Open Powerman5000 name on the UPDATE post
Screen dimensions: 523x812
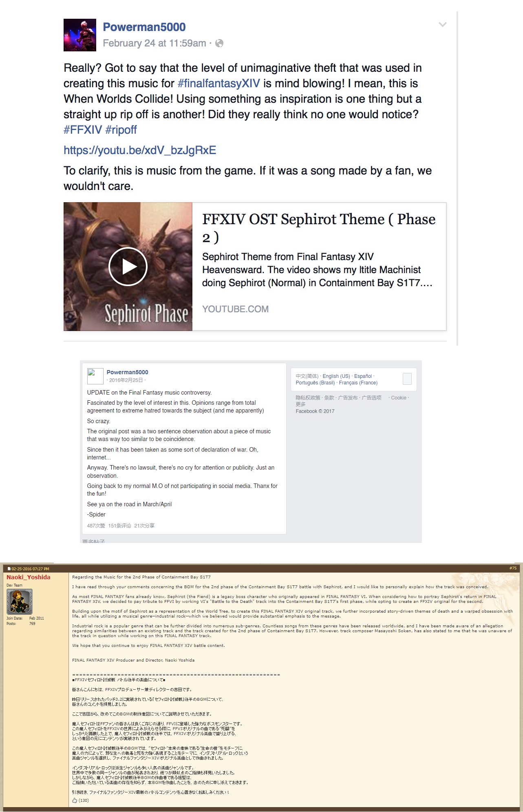[127, 372]
